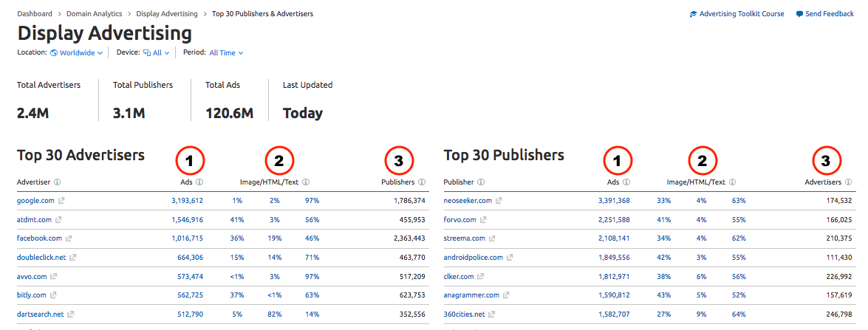
Task: Open bitly.com advertiser link
Action: point(32,295)
